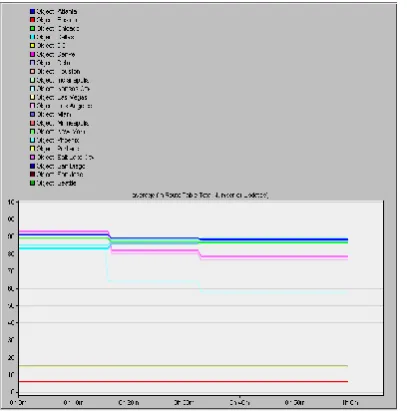407x411 pixels.
Task: Click the Dallas legend color box
Action: point(32,37)
